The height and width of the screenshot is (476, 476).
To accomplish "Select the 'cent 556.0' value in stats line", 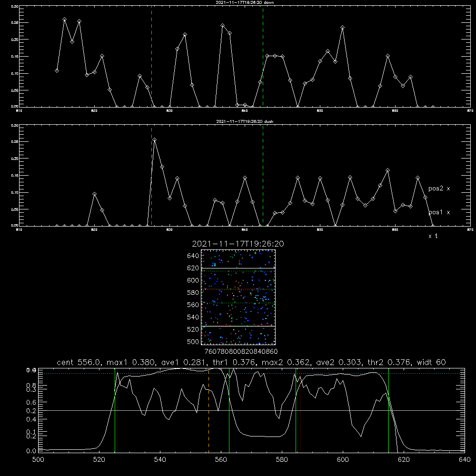I will pyautogui.click(x=79, y=362).
